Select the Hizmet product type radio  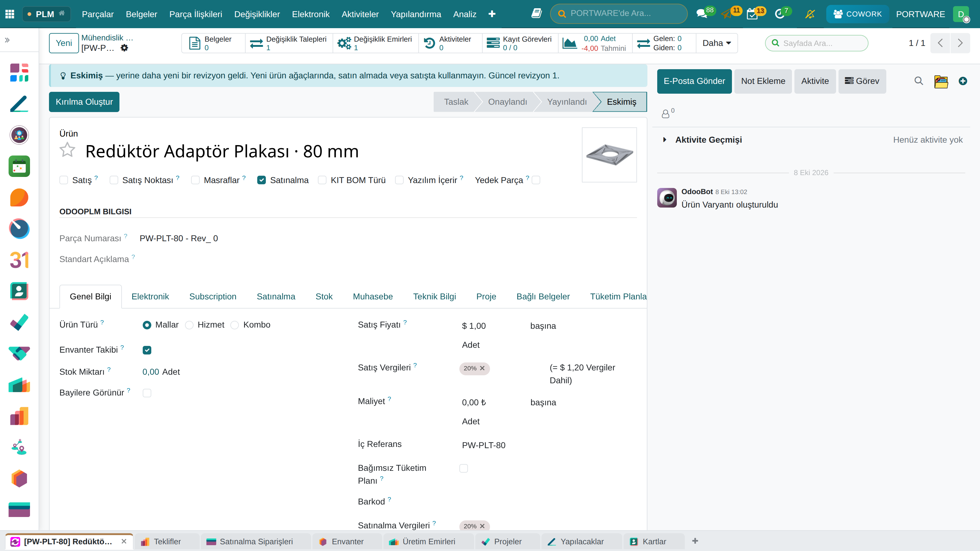pos(189,325)
